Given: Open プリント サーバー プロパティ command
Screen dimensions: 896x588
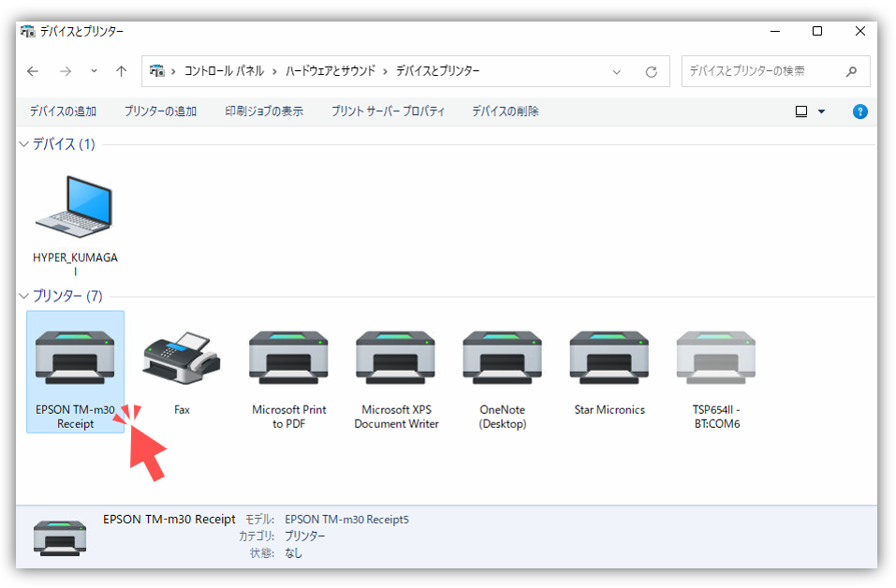Looking at the screenshot, I should tap(388, 111).
